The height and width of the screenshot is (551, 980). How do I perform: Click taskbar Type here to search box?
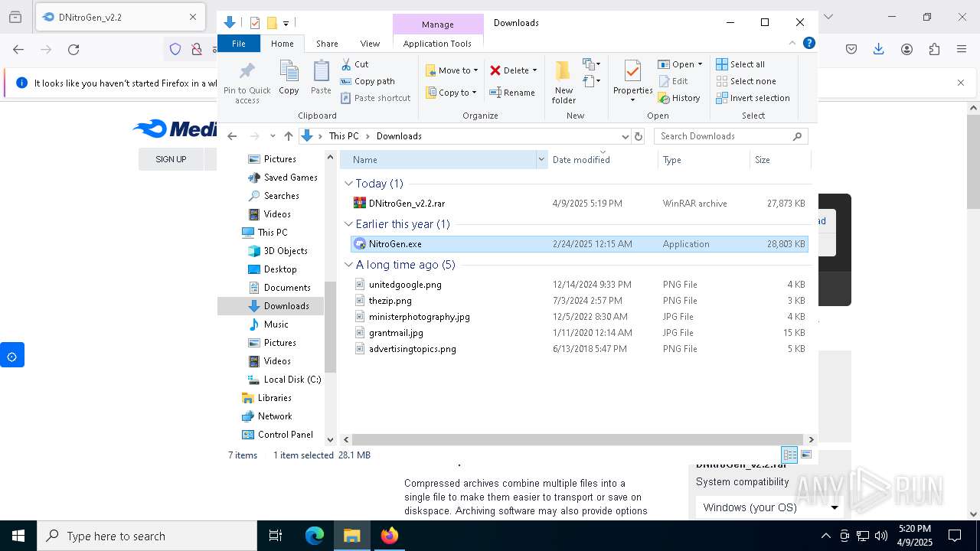[147, 536]
